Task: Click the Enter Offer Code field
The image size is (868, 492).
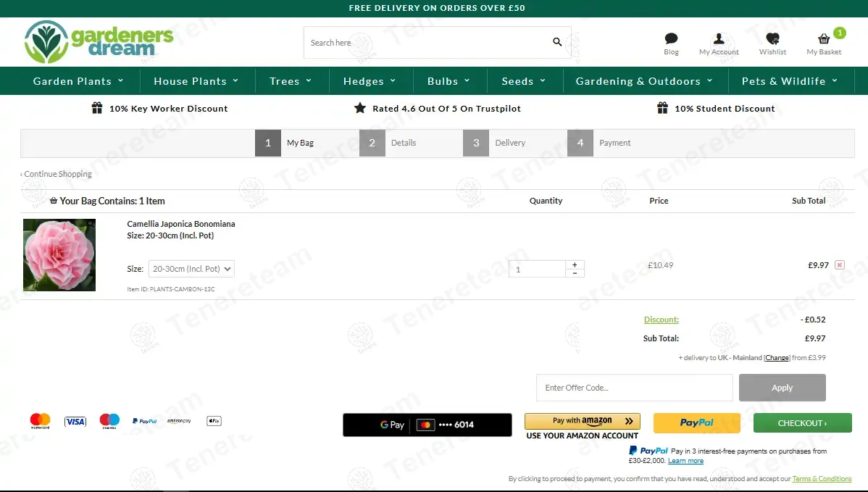Action: [635, 388]
